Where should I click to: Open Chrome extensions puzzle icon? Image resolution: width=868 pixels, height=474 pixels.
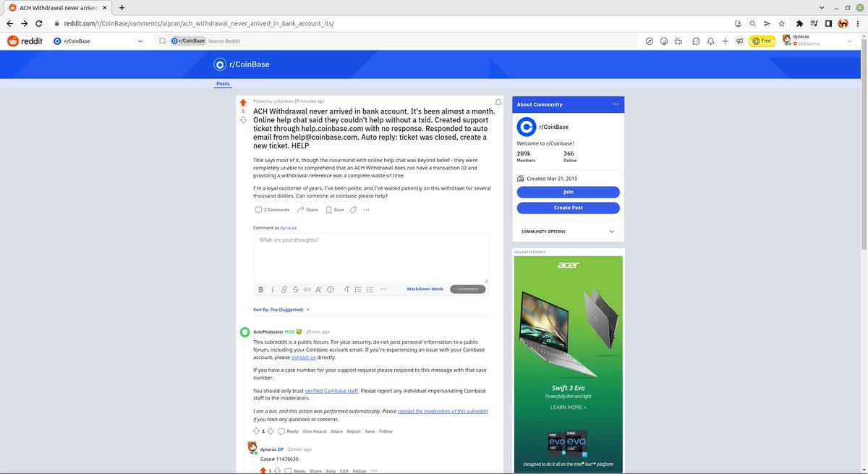click(799, 23)
